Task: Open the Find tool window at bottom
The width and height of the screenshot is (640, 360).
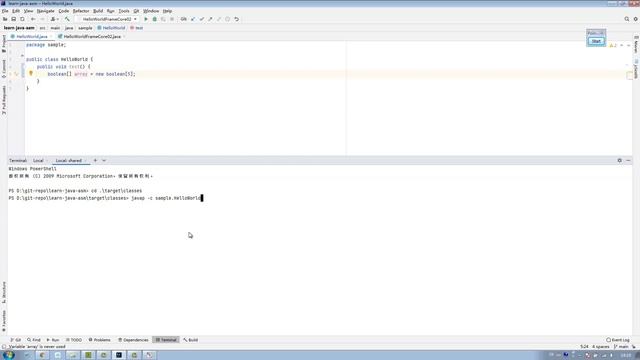Action: coord(34,340)
